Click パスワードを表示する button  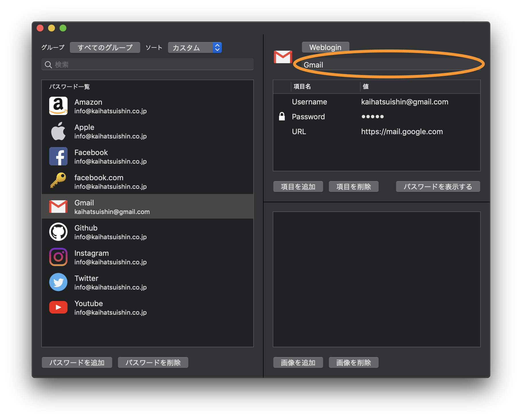[x=438, y=187]
